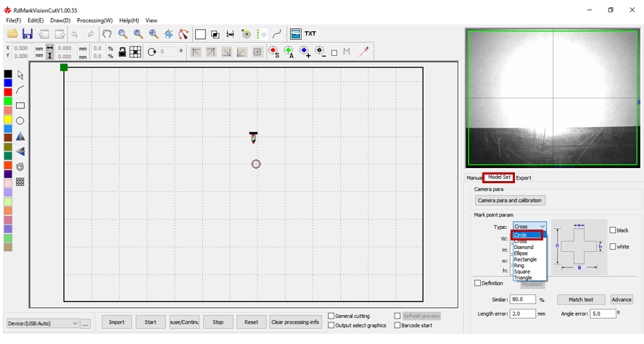Viewport: 644px width, 344px height.
Task: Click the Similar percentage input field
Action: [x=523, y=299]
